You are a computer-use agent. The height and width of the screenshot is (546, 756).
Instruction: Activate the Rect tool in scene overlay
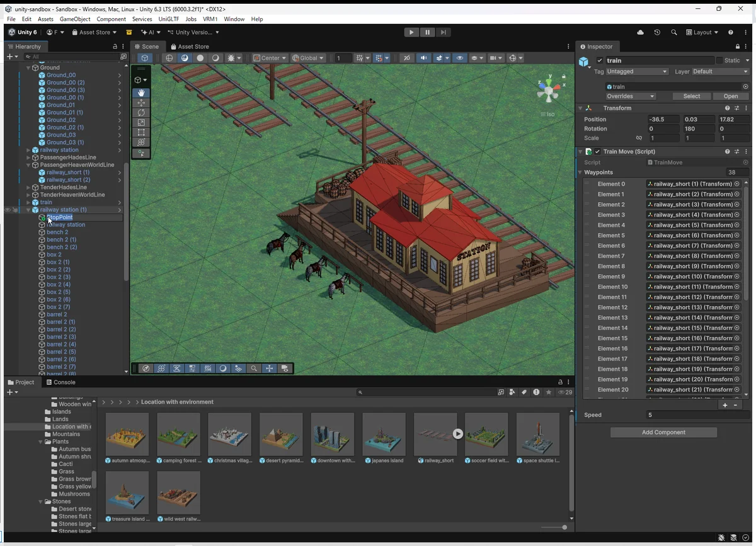(x=141, y=133)
